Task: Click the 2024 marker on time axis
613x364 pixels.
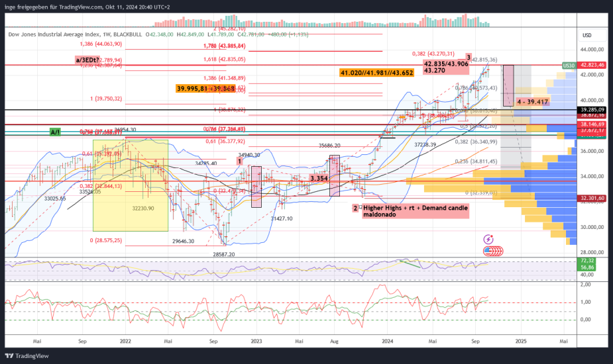Action: point(386,341)
